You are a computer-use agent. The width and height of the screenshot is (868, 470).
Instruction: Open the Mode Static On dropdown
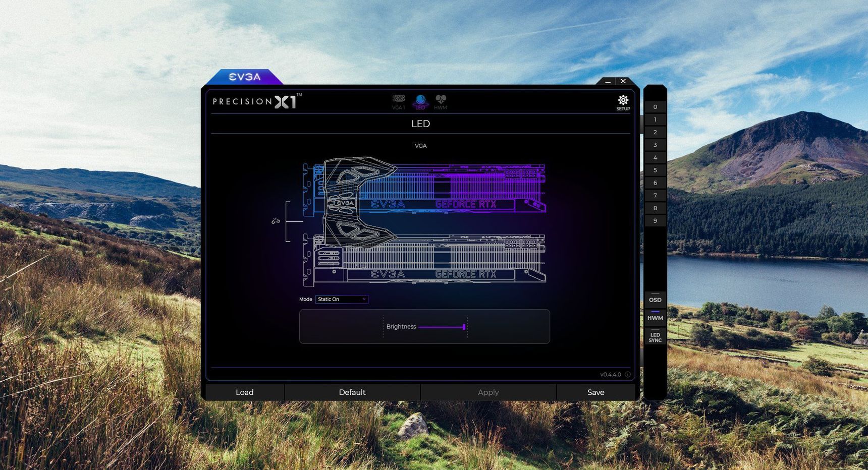point(342,300)
